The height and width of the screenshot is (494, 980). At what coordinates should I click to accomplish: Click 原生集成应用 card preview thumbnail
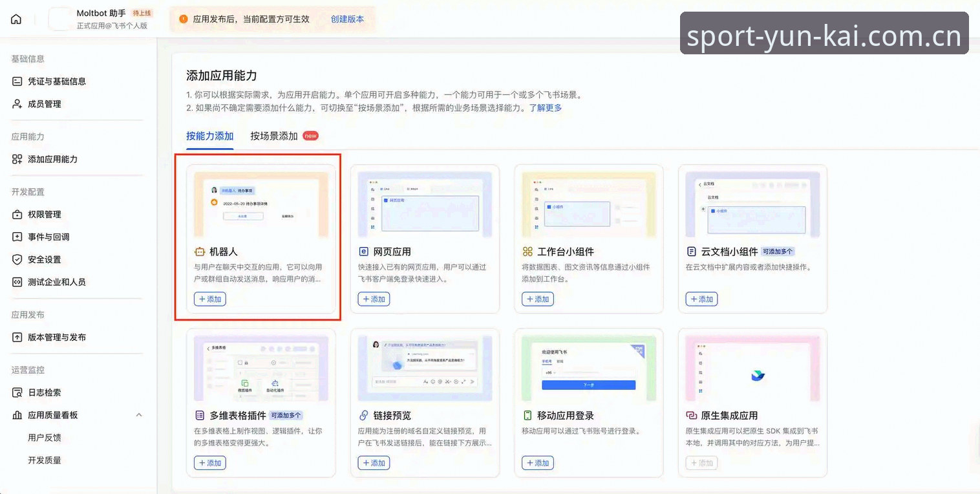coord(752,369)
